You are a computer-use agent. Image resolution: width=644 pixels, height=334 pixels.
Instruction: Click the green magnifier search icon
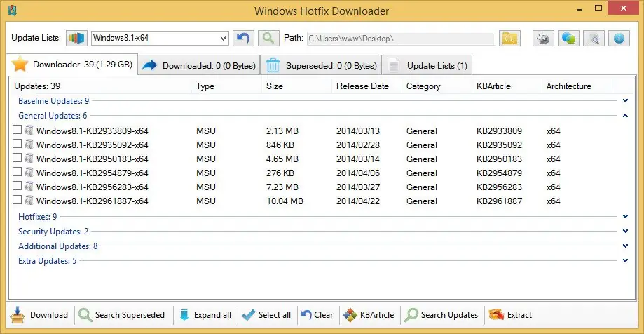[x=267, y=38]
